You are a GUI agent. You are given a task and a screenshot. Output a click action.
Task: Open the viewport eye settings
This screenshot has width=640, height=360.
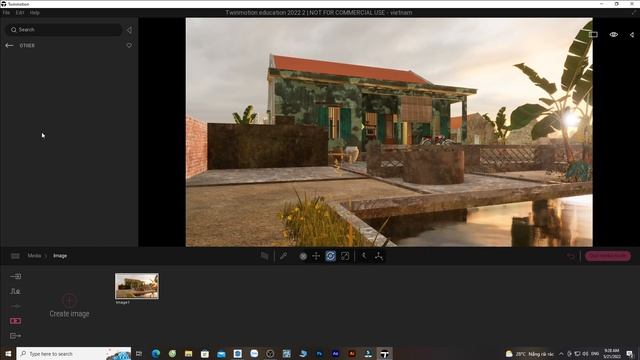(x=613, y=35)
